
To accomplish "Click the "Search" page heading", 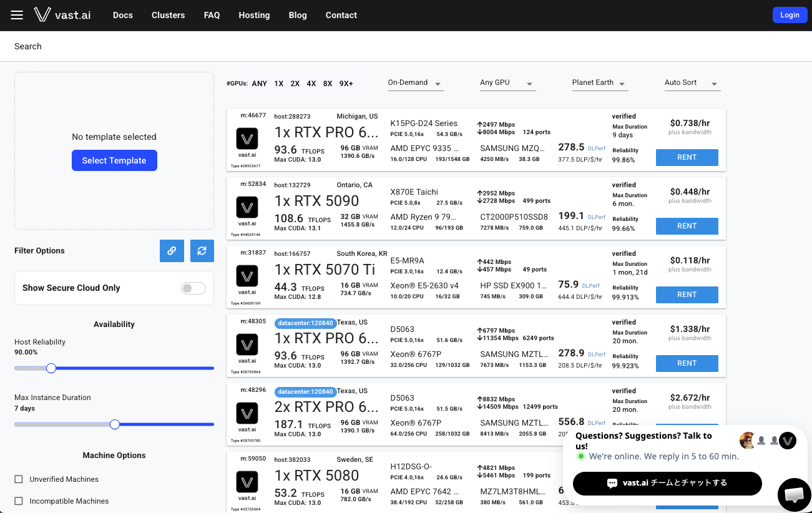I will (x=28, y=46).
